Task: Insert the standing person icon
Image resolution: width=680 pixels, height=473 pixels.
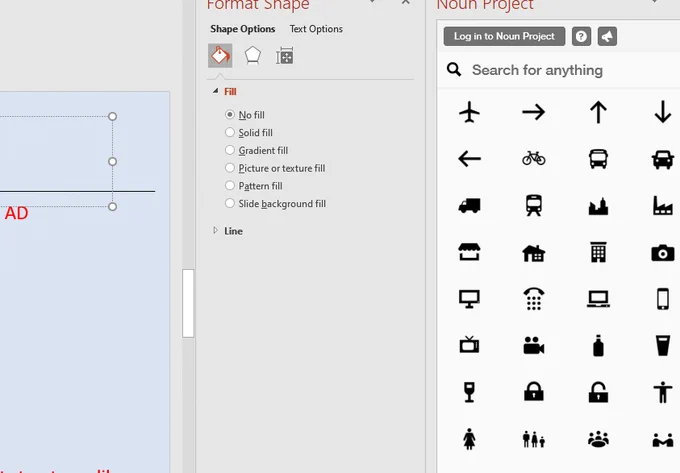Action: point(663,392)
